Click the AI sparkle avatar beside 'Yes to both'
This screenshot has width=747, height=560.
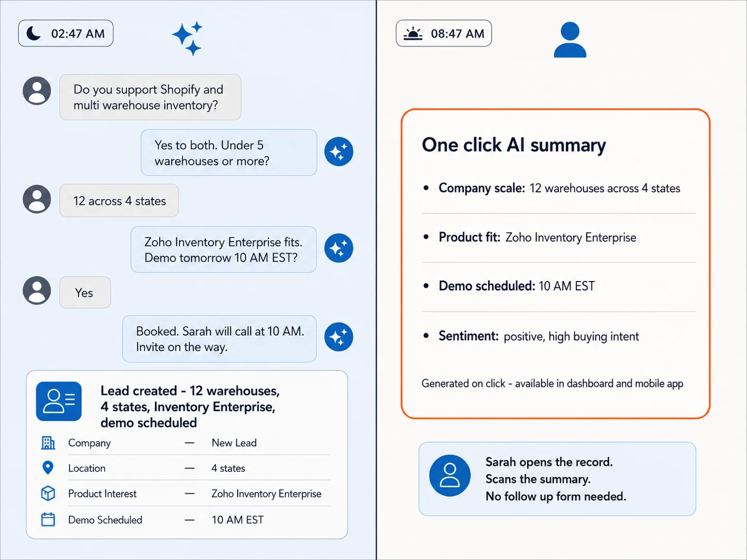339,152
